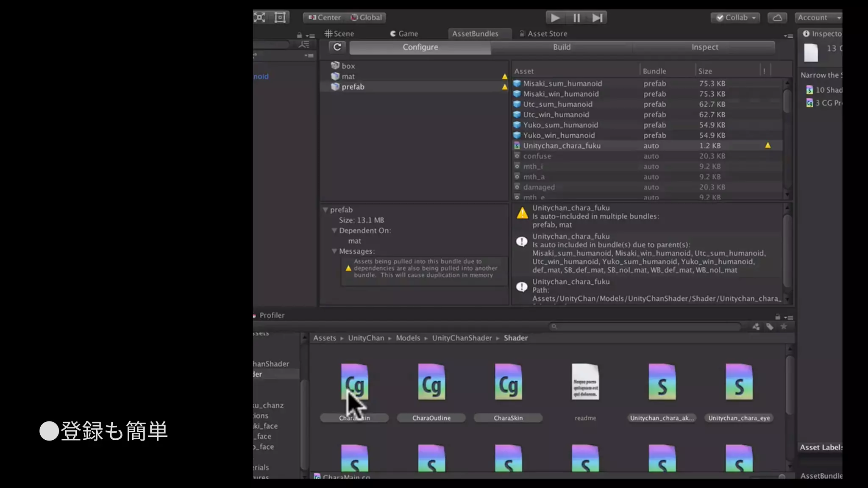Click the Step forward button
Screen dimensions: 868x488
click(x=597, y=18)
